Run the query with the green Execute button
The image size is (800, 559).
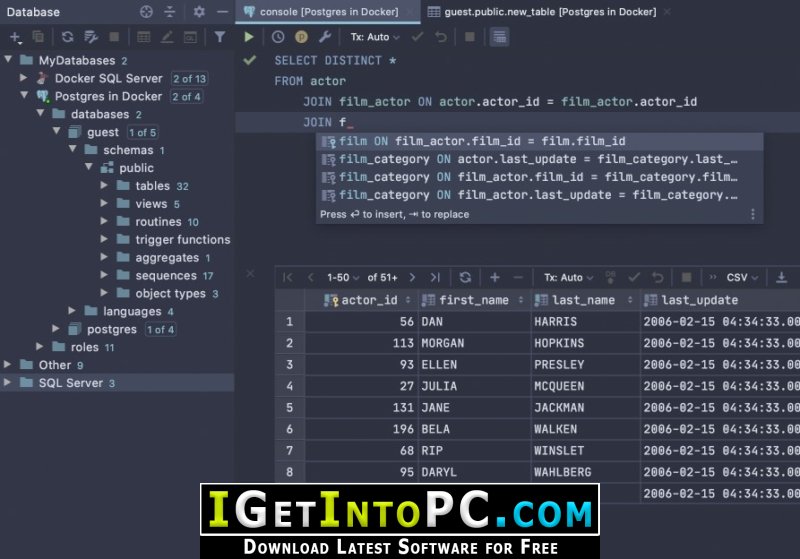point(248,37)
